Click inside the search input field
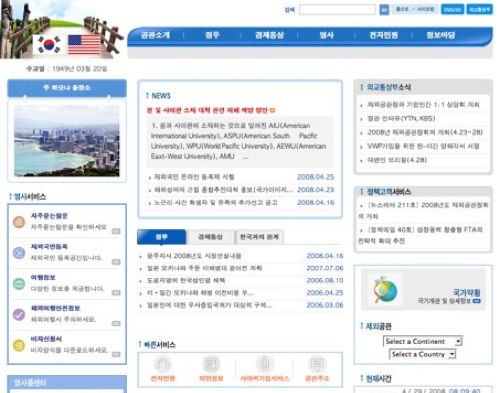Image resolution: width=500 pixels, height=393 pixels. [x=337, y=9]
